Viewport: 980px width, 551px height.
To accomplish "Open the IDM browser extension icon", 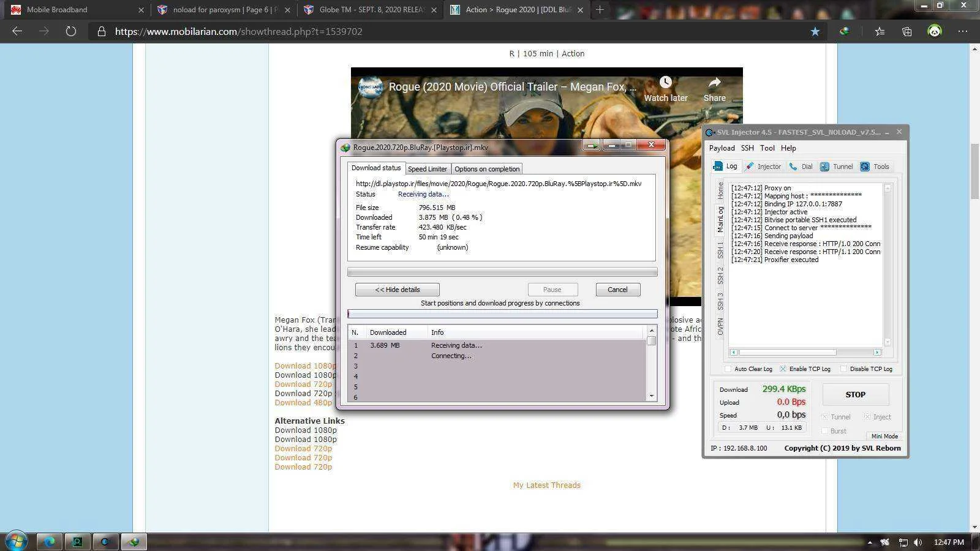I will point(845,31).
